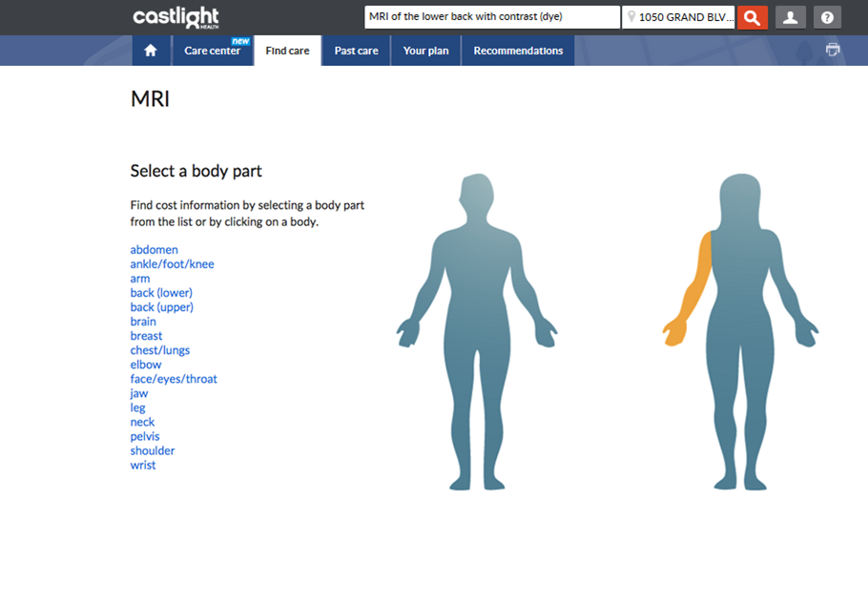Select the Find care tab

pos(287,51)
